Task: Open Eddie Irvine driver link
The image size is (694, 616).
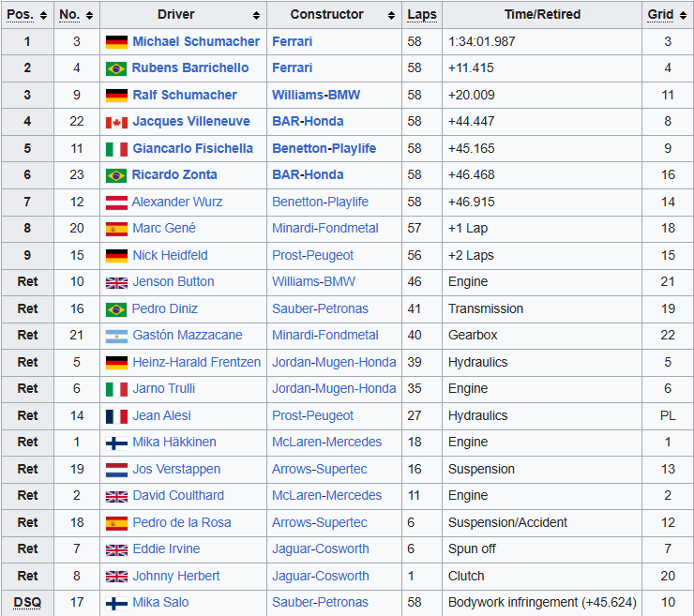Action: (166, 549)
